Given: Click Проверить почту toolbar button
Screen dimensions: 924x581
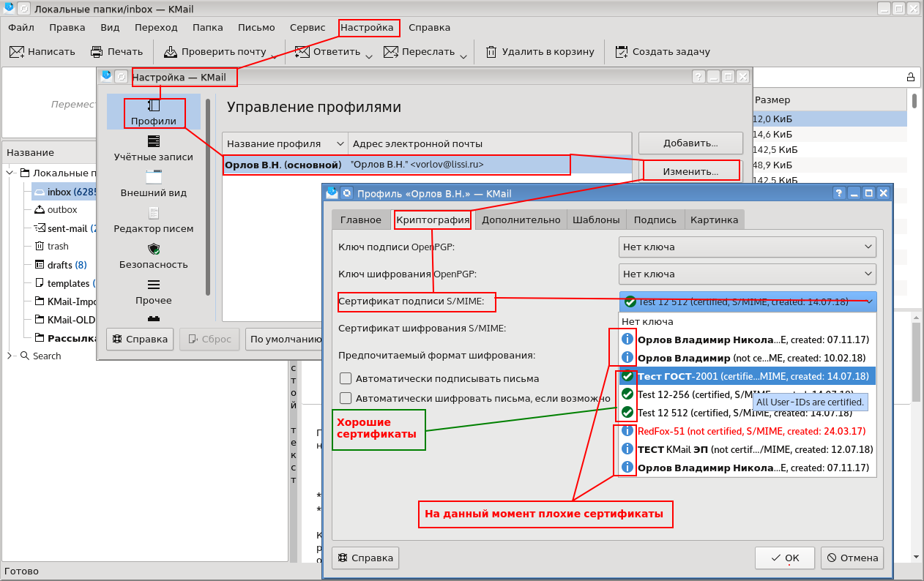Looking at the screenshot, I should point(215,52).
